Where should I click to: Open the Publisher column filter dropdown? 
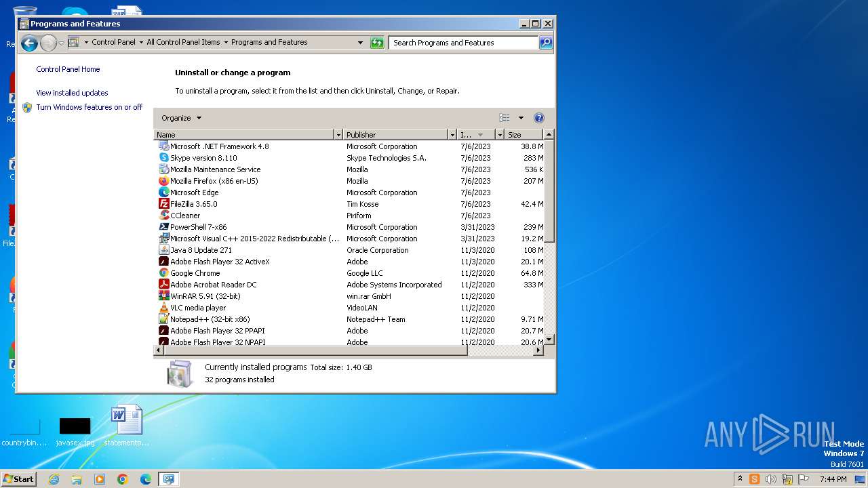coord(452,135)
